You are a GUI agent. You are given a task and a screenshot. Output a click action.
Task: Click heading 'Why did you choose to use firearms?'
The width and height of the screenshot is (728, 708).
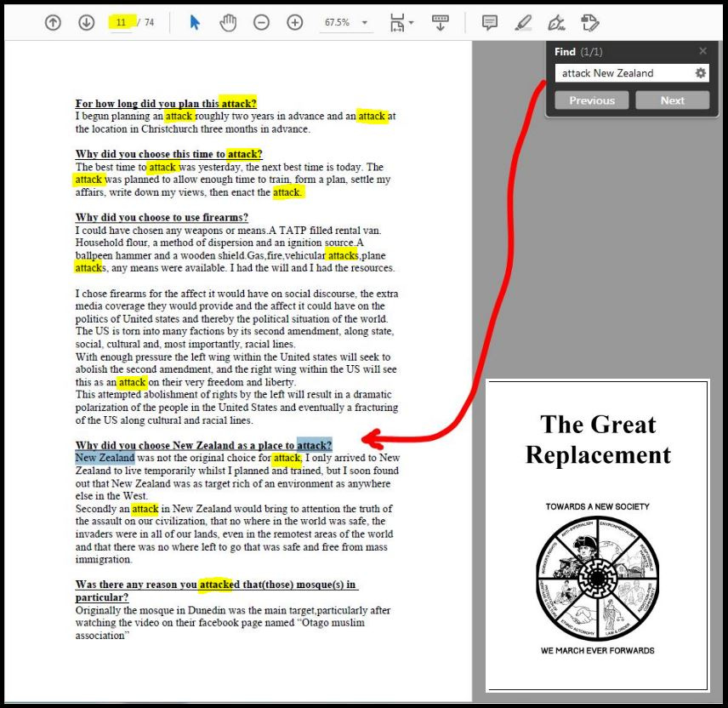pos(162,217)
